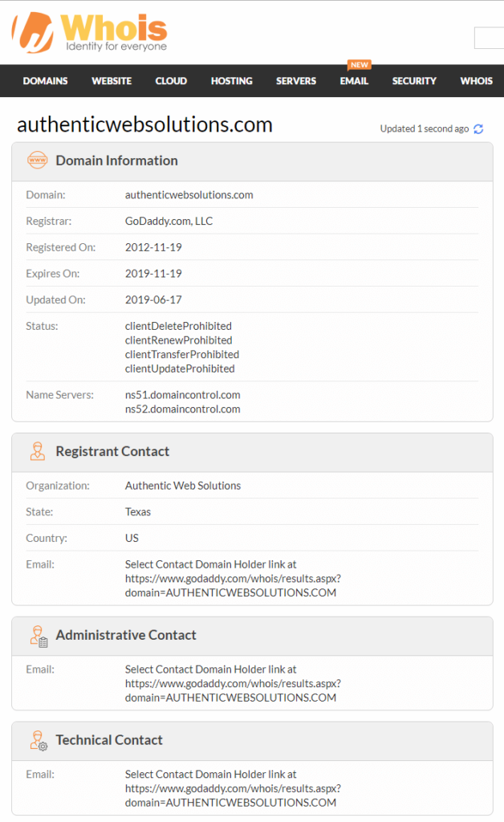
Task: Open the Servers menu
Action: coord(296,81)
